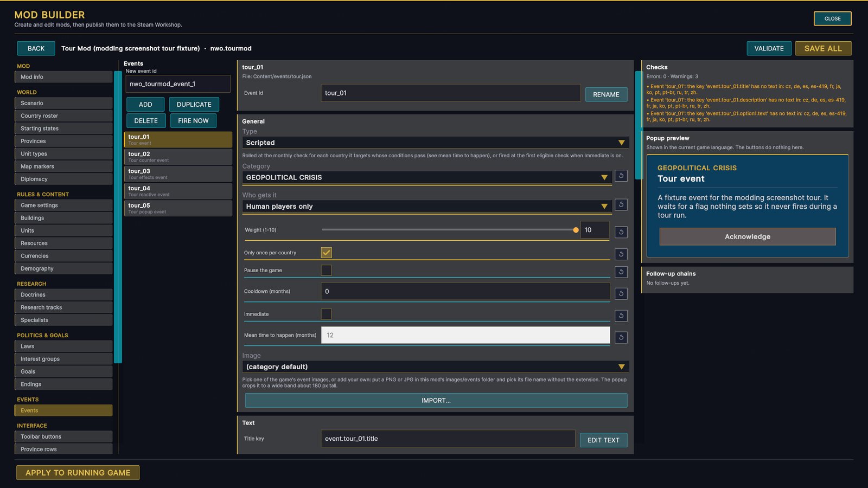Click Save All
This screenshot has height=488, width=868.
[823, 48]
